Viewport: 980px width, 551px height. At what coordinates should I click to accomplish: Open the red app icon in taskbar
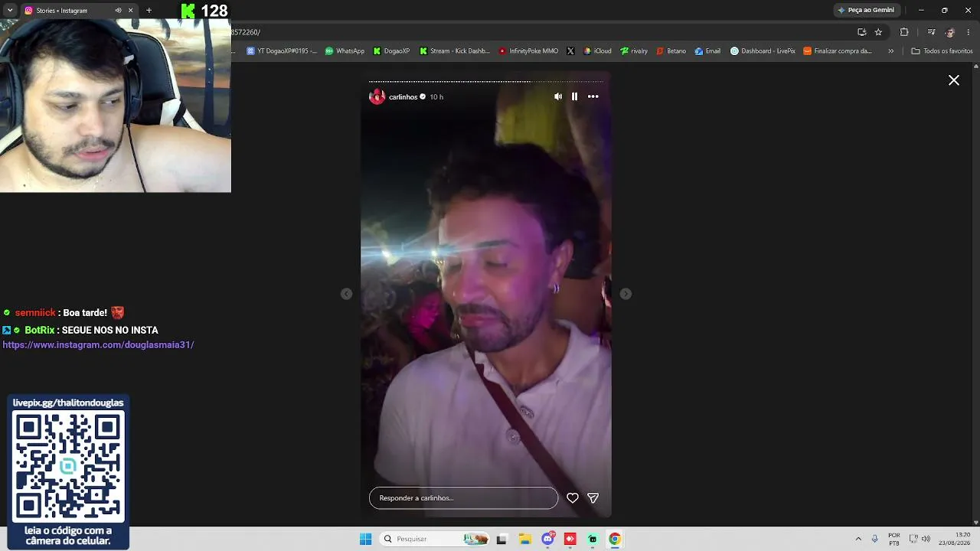[x=570, y=539]
